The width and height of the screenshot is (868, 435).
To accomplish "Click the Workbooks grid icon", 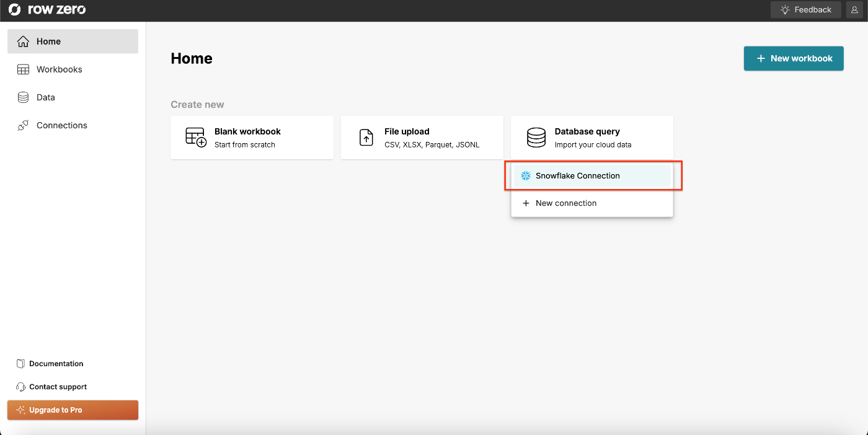I will [x=24, y=69].
